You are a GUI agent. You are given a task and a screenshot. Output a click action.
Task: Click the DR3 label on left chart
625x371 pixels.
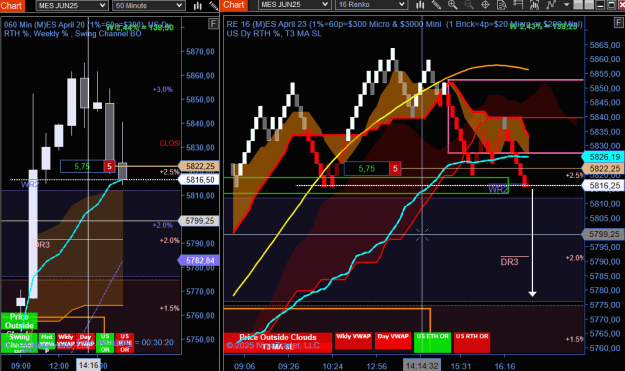(42, 244)
